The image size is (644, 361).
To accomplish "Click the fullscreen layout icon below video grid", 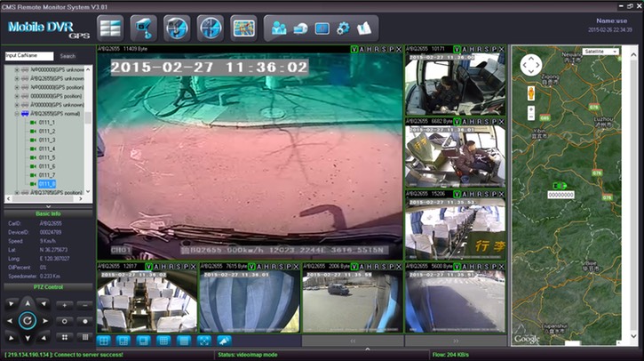I will pyautogui.click(x=204, y=340).
